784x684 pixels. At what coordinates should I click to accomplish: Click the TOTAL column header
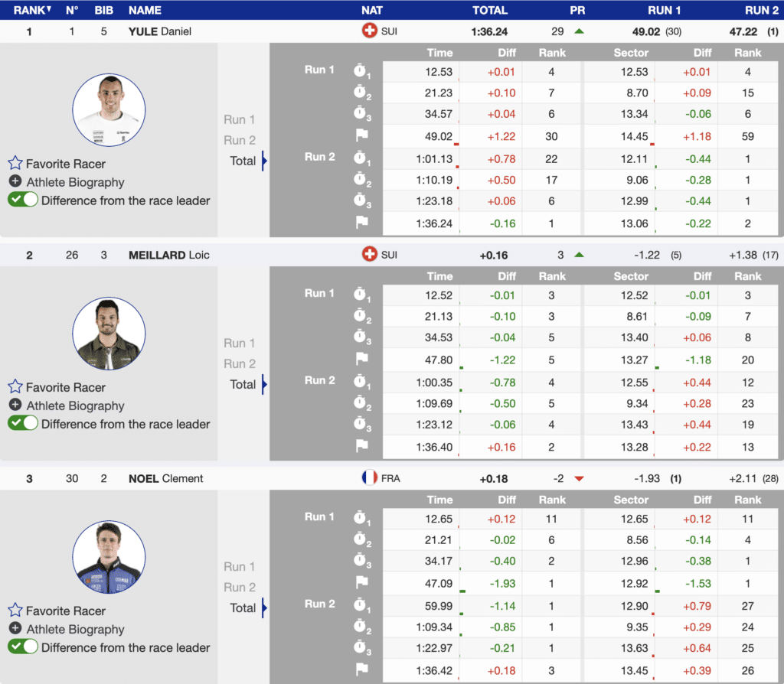pyautogui.click(x=490, y=10)
